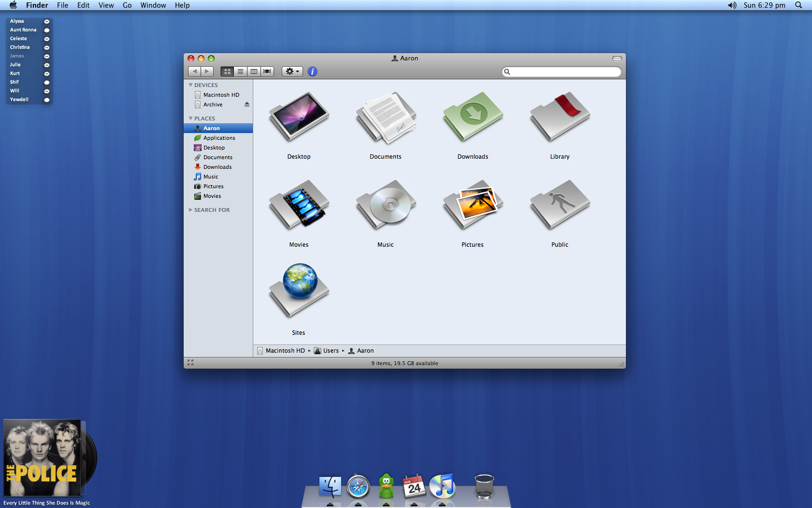This screenshot has width=812, height=508.
Task: Click the window resize grip corner
Action: pos(622,364)
